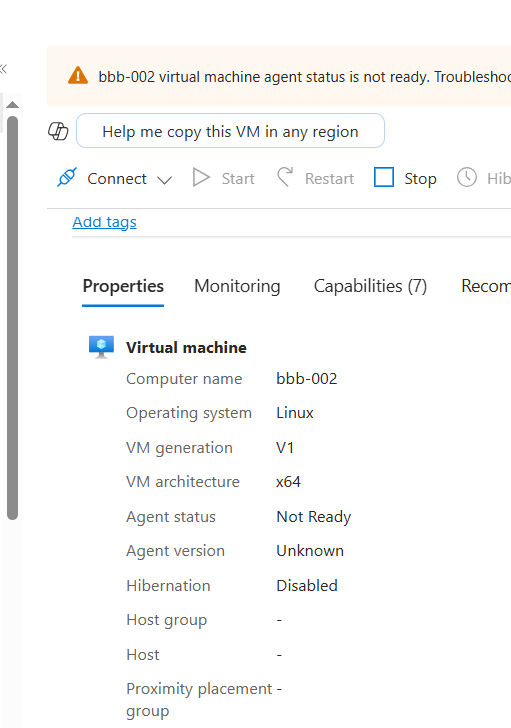Viewport: 511px width, 728px height.
Task: Click the agent status warning message
Action: point(304,77)
